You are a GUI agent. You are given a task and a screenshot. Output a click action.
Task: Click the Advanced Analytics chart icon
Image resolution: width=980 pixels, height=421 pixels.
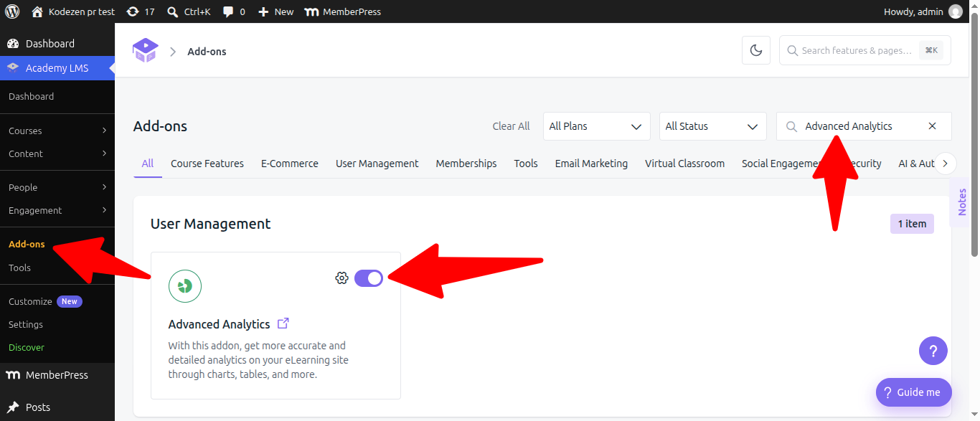[x=185, y=286]
